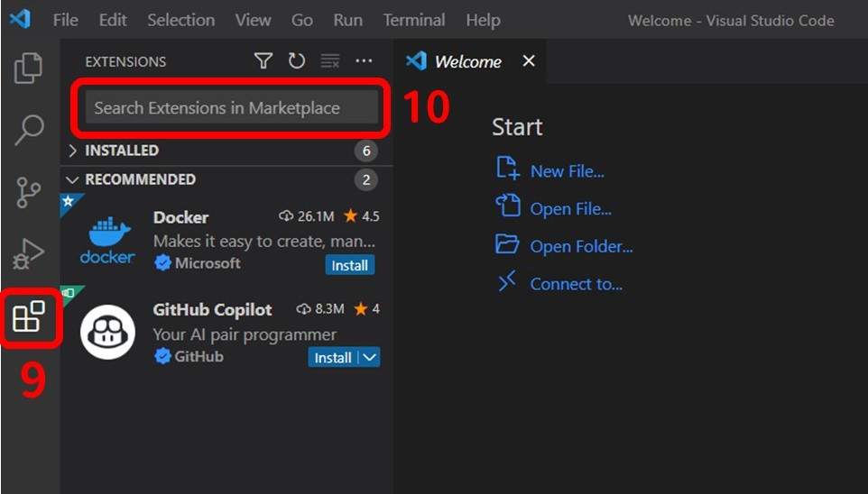
Task: Click the EXTENSIONS panel title
Action: pos(125,61)
